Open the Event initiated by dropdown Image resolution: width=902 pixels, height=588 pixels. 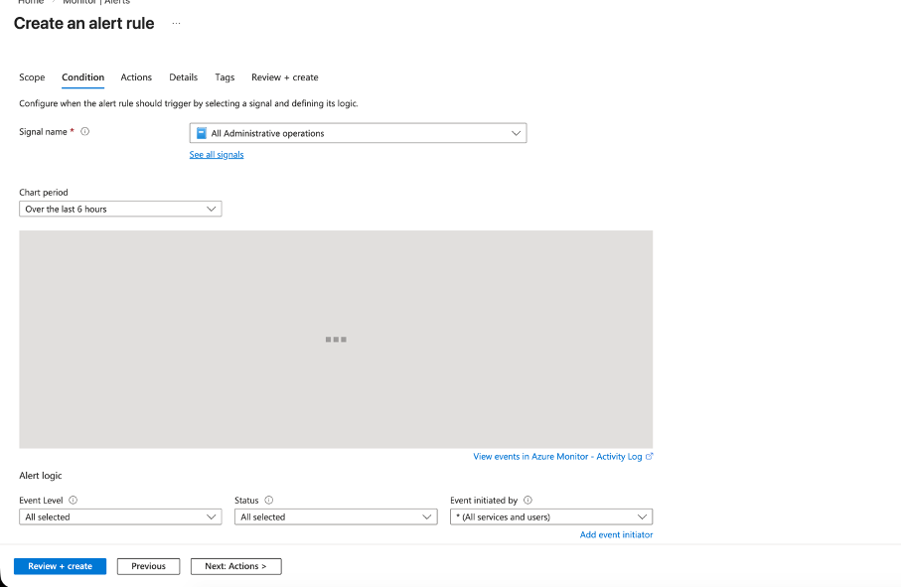pos(551,517)
